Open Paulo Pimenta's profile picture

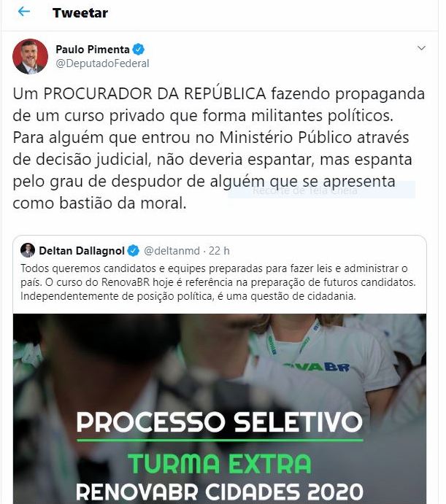(30, 56)
